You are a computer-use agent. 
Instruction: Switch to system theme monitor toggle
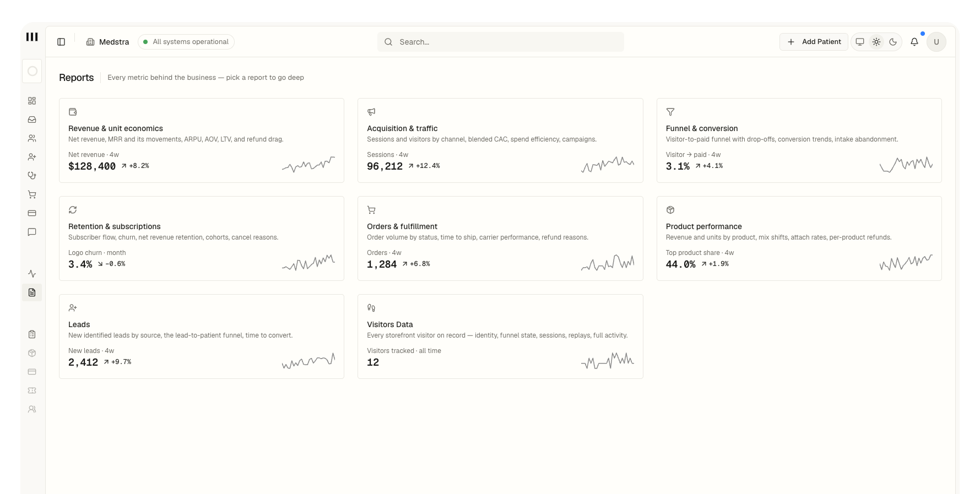pyautogui.click(x=860, y=42)
